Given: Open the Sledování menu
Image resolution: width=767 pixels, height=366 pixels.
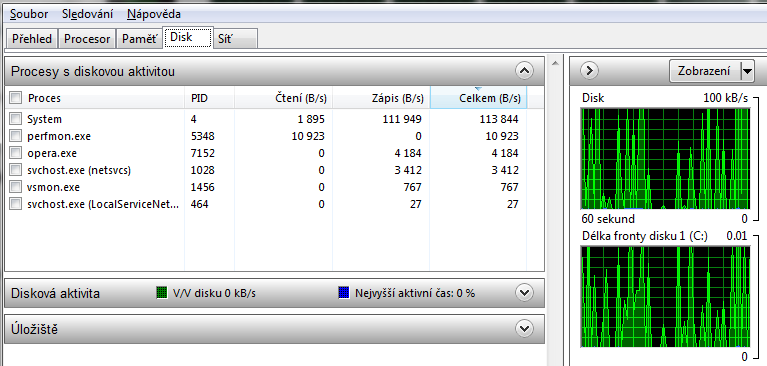Looking at the screenshot, I should pyautogui.click(x=88, y=14).
